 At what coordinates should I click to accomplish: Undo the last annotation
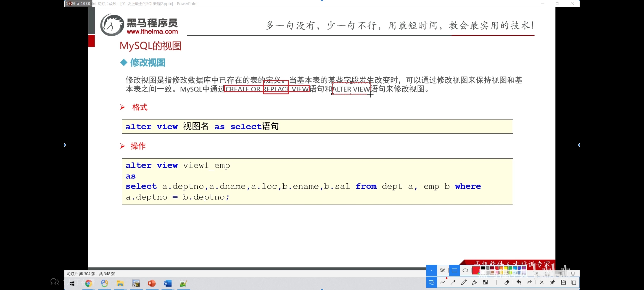click(519, 282)
